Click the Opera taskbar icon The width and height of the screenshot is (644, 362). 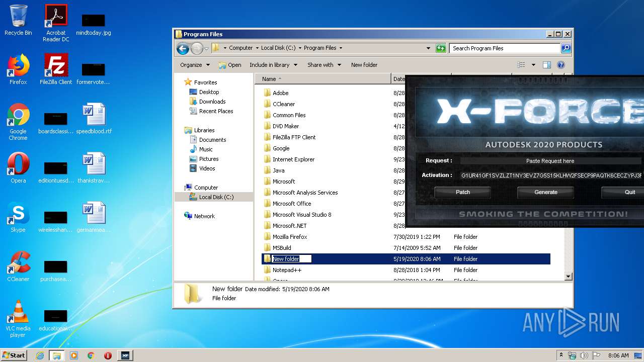point(108,355)
